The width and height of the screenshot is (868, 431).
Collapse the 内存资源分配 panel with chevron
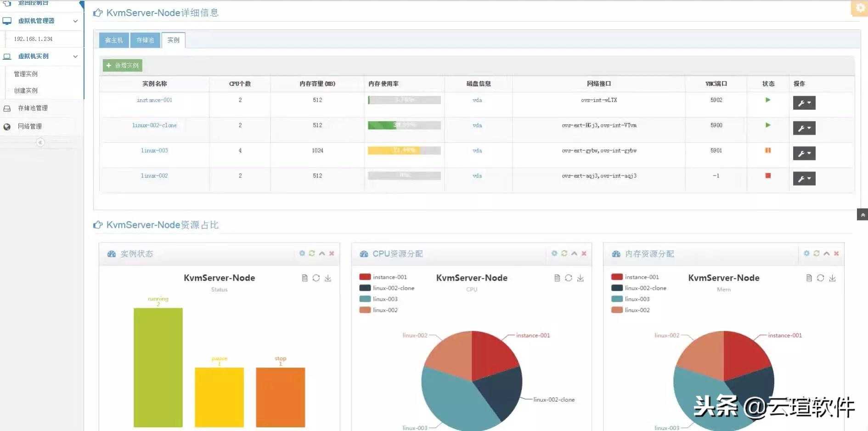pos(826,253)
